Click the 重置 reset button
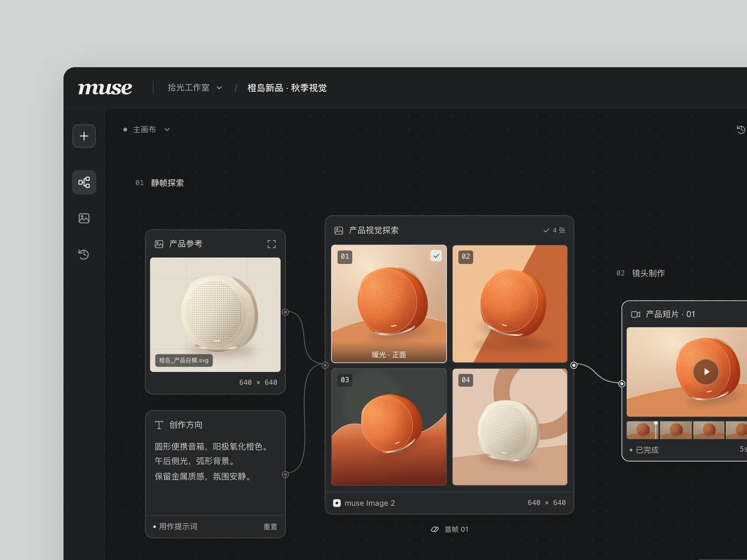The height and width of the screenshot is (560, 747). (270, 526)
